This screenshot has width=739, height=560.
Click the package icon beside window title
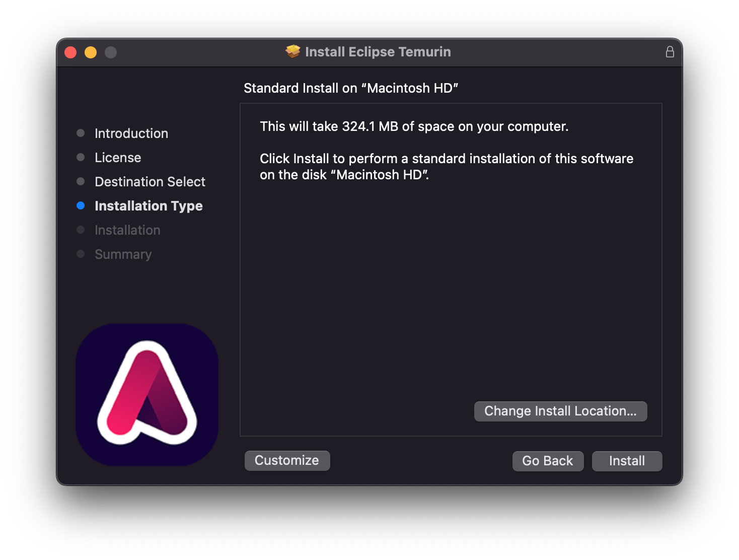[x=292, y=51]
